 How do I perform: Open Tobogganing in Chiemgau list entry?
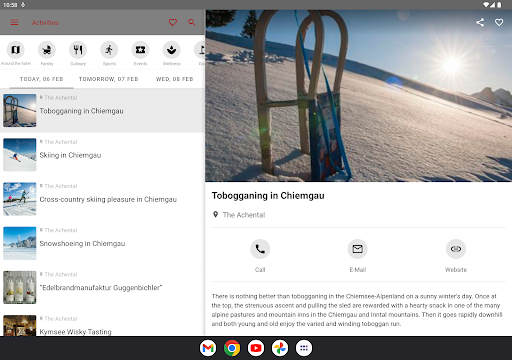coord(102,111)
